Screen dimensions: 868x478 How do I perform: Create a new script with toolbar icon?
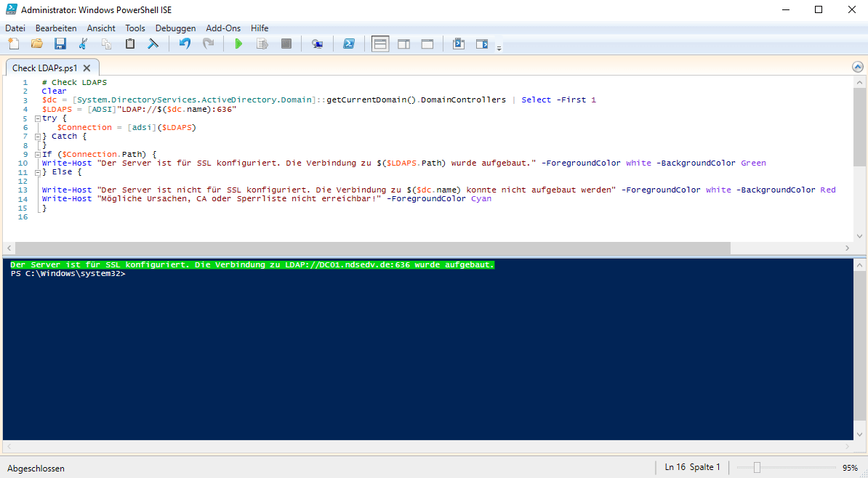point(13,44)
